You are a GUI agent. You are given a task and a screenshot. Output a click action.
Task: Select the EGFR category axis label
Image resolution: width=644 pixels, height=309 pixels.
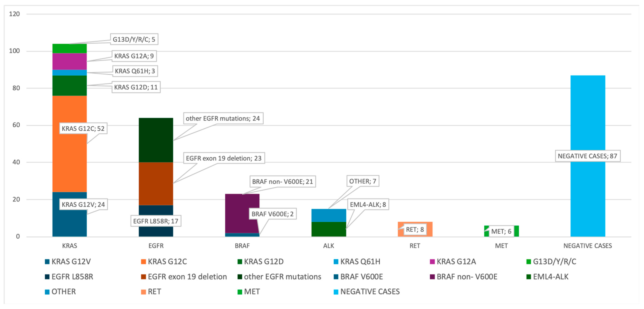point(156,246)
